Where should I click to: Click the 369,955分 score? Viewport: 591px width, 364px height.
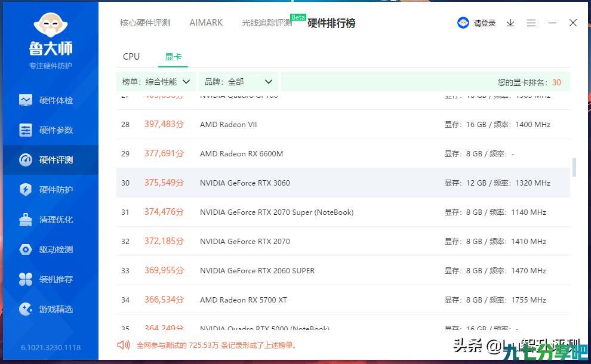[x=164, y=270]
